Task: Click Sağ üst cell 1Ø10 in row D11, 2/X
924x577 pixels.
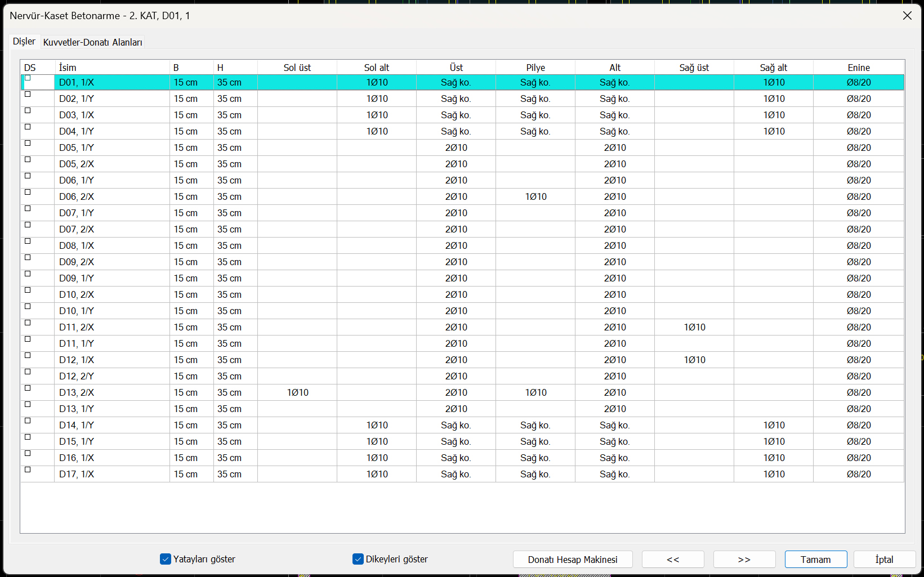Action: click(694, 327)
